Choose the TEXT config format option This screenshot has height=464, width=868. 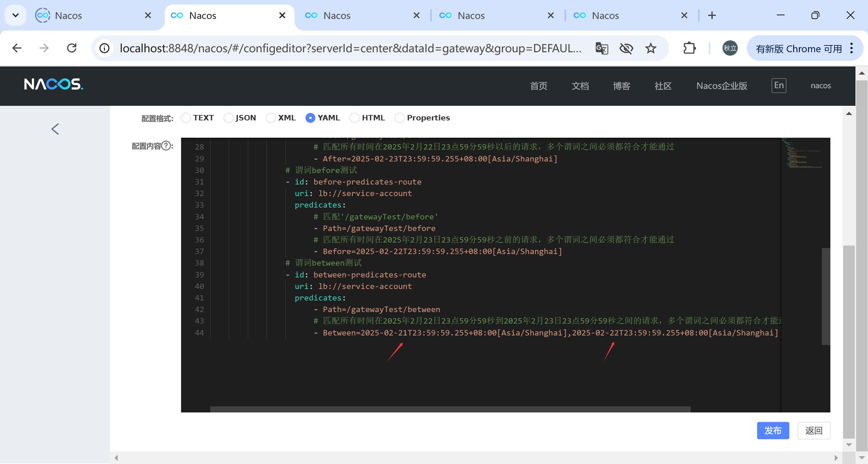tap(186, 118)
